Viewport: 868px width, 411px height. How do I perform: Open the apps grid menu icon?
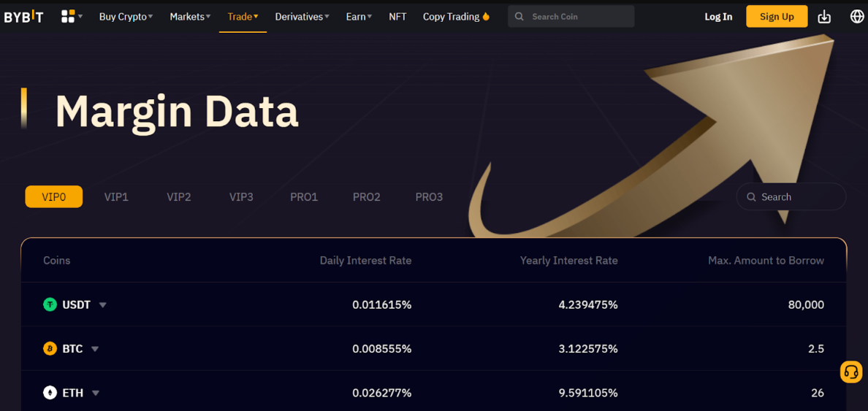68,16
